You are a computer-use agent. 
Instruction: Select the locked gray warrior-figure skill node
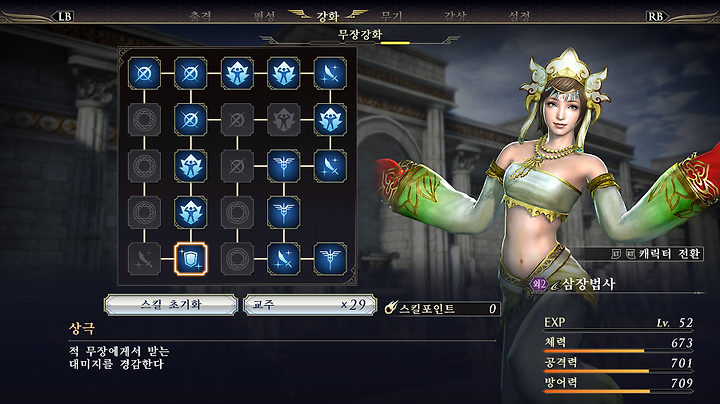point(283,120)
